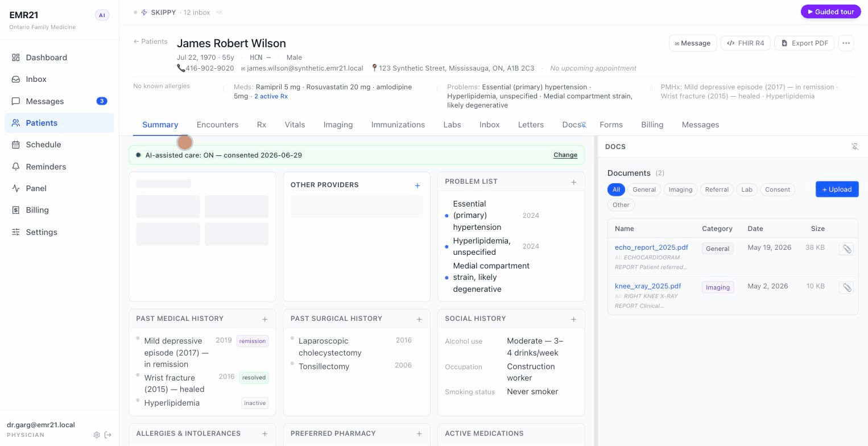The width and height of the screenshot is (868, 446).
Task: Click the Upload document button
Action: coord(837,189)
